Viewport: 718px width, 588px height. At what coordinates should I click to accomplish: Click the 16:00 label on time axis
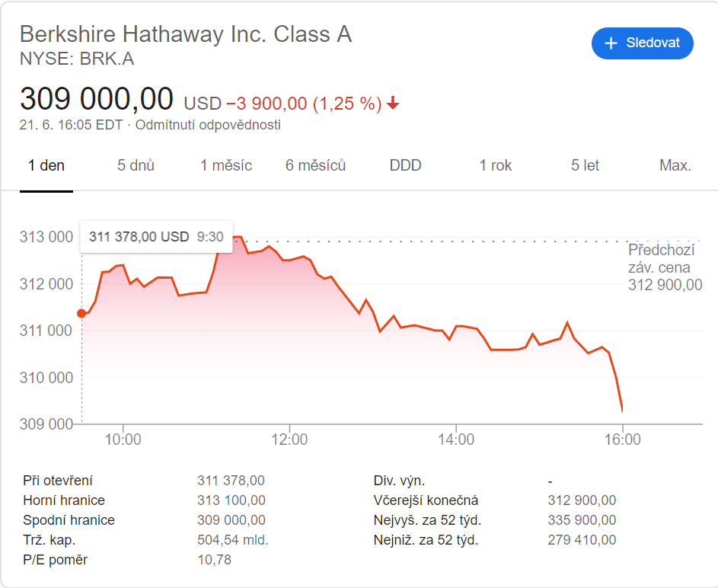[x=622, y=439]
